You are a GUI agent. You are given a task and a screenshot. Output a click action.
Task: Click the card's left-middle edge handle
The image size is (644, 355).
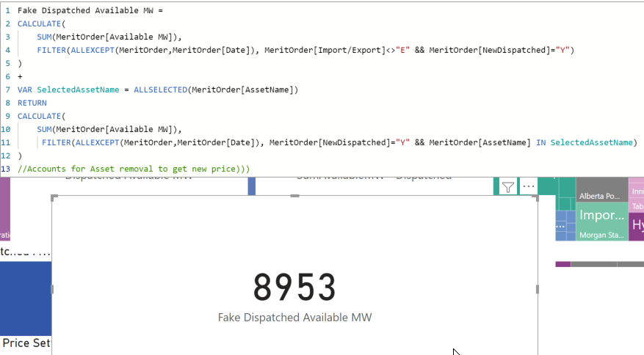click(x=52, y=289)
